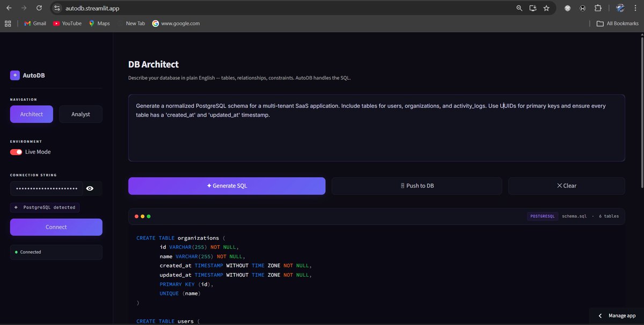644x325 pixels.
Task: Click inside the database description text area
Action: [376, 128]
